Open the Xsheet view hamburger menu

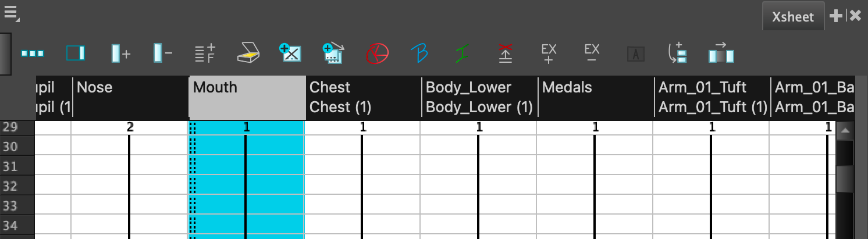click(x=11, y=13)
